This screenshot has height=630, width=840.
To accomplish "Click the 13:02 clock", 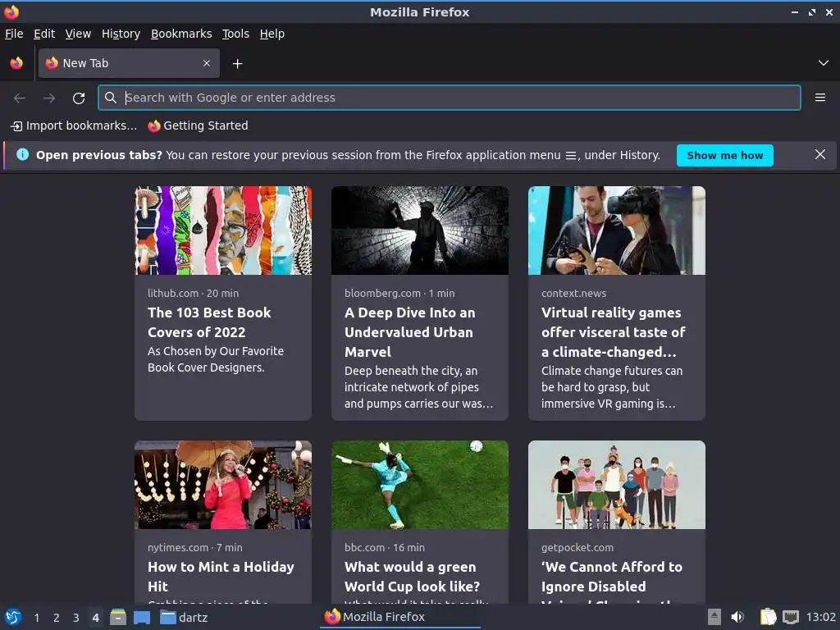I will click(x=820, y=617).
